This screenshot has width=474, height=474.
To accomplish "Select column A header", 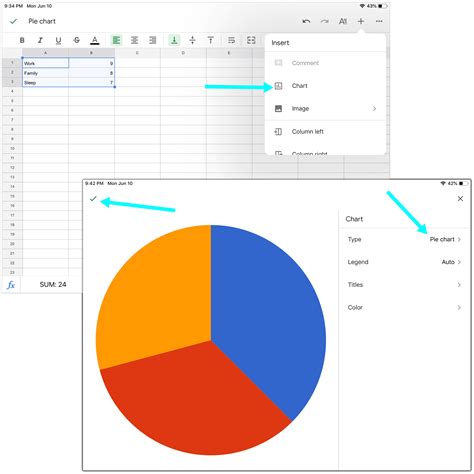I will tap(46, 53).
